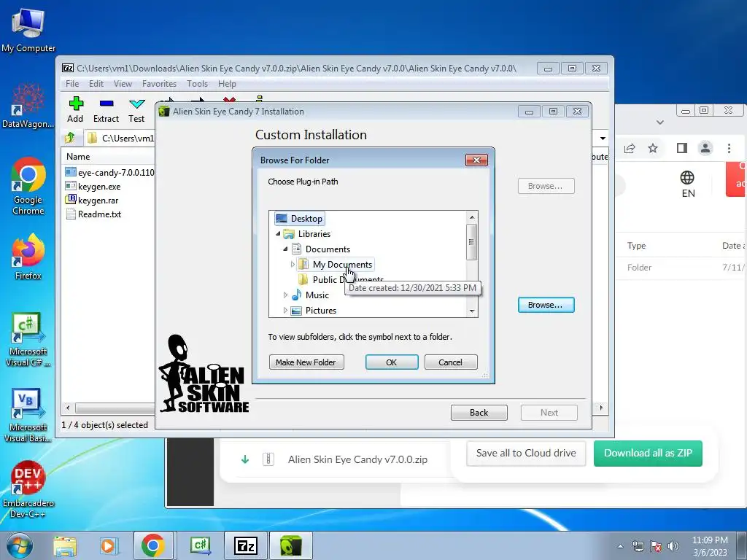Cancel the Browse For Folder dialog
Viewport: 747px width, 560px height.
coord(451,362)
